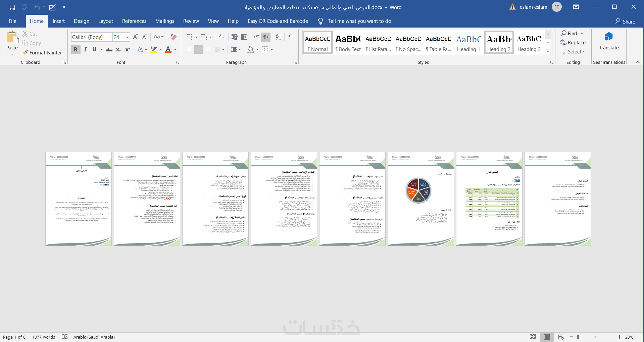Image resolution: width=644 pixels, height=342 pixels.
Task: Apply the red font color
Action: (168, 50)
